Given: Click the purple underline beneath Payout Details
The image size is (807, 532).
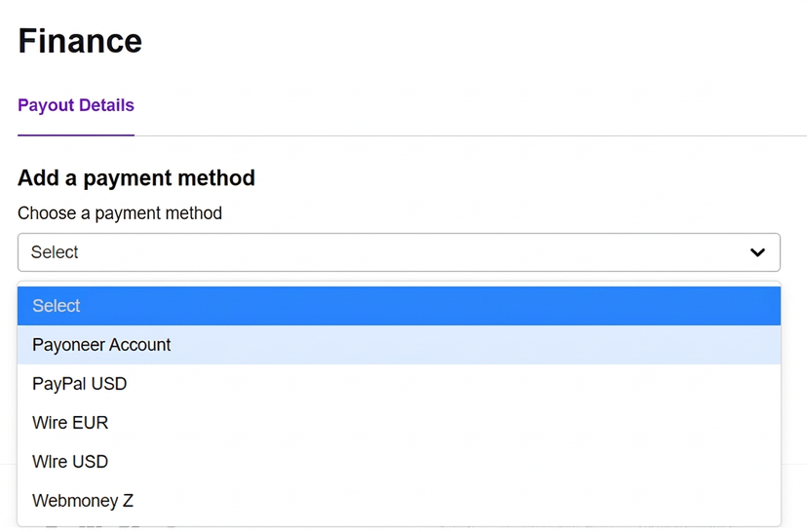Looking at the screenshot, I should (x=76, y=135).
